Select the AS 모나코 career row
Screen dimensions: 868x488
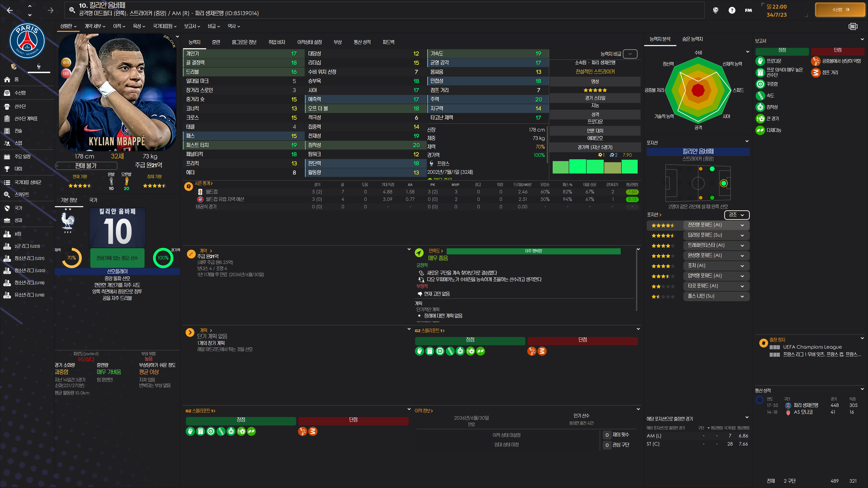point(810,412)
